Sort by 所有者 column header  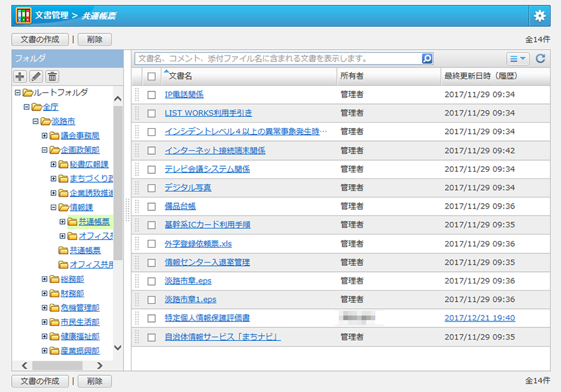pyautogui.click(x=352, y=76)
